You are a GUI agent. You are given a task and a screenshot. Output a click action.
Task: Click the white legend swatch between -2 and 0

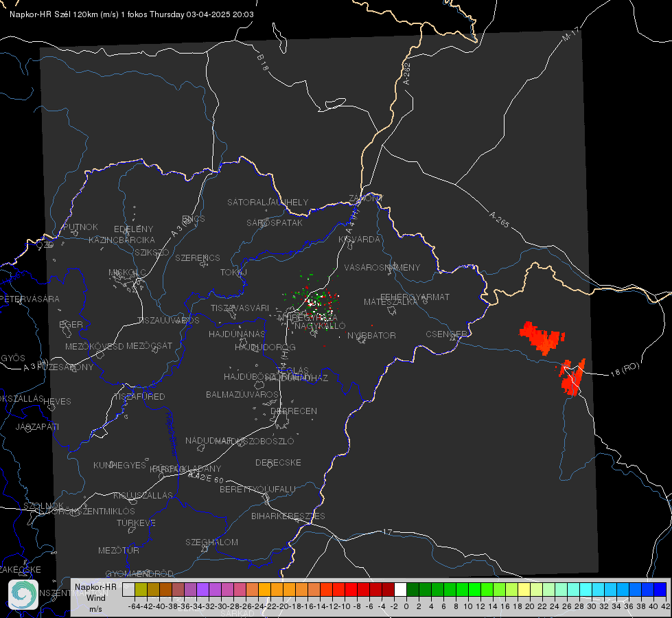tap(400, 589)
